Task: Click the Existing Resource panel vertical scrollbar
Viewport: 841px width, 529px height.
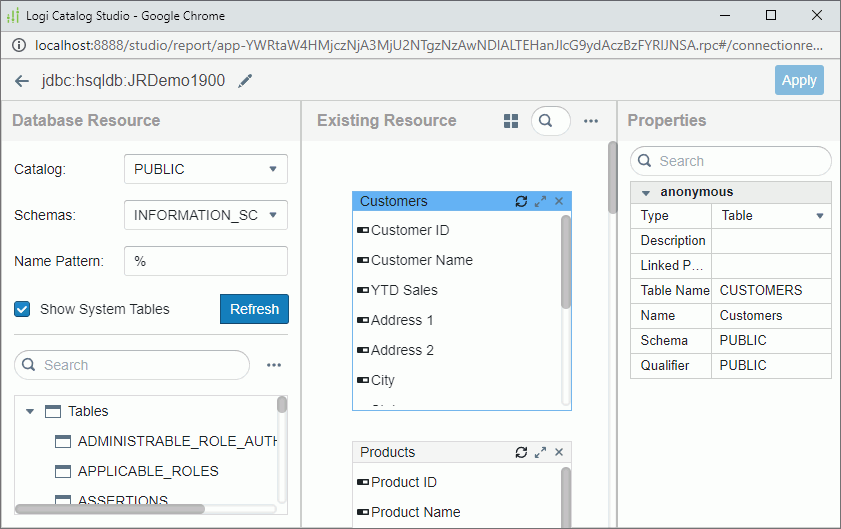Action: coord(613,177)
